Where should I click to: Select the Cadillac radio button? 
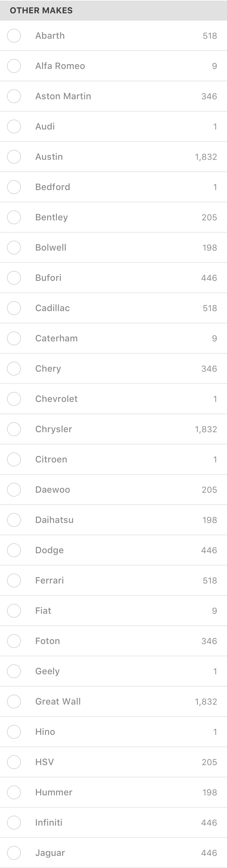[x=14, y=308]
